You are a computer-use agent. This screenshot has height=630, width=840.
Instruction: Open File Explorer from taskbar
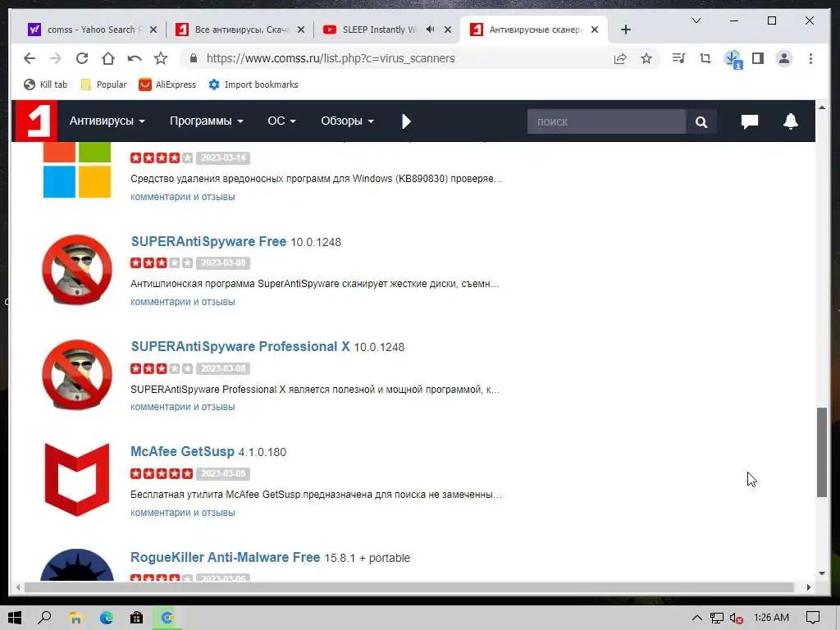pyautogui.click(x=75, y=619)
